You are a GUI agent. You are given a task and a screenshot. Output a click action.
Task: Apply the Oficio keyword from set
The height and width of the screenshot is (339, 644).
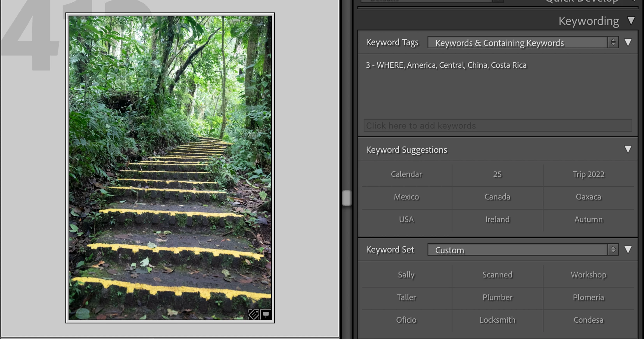(406, 320)
